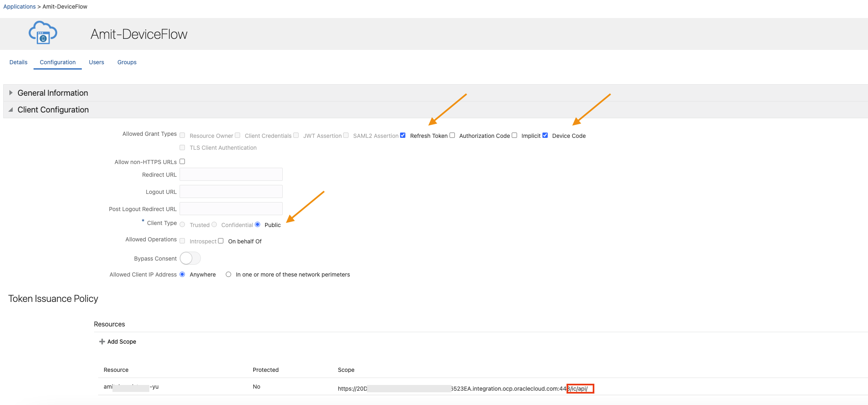
Task: Toggle the Bypass Consent switch
Action: pyautogui.click(x=190, y=258)
